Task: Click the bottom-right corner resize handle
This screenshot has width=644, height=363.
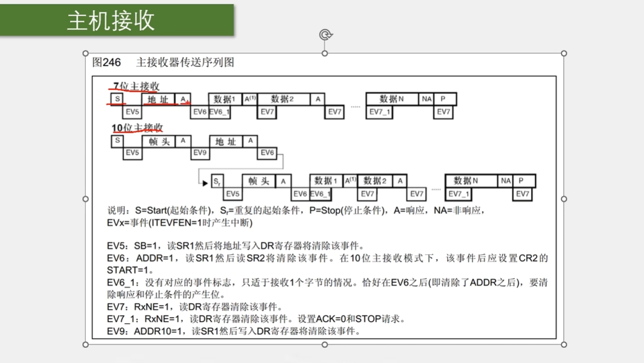Action: pos(564,344)
